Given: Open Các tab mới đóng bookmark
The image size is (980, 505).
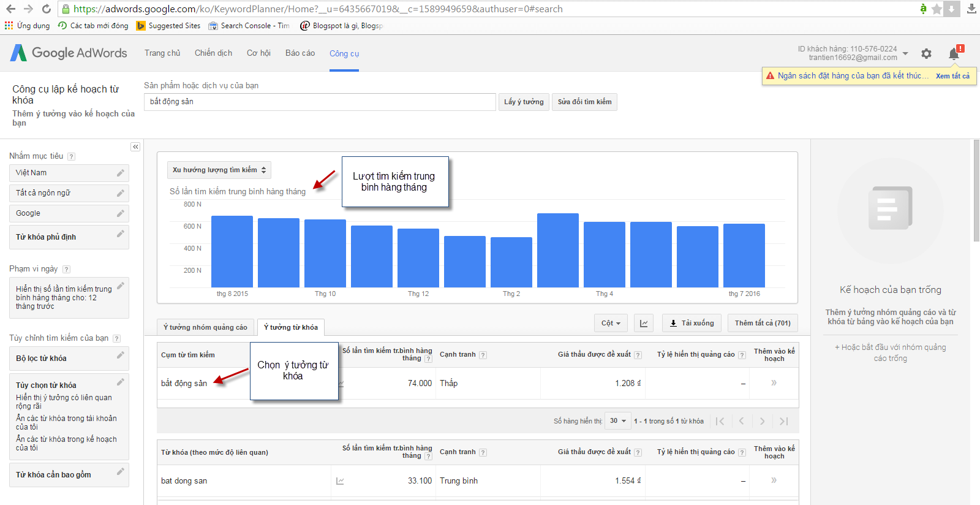Looking at the screenshot, I should [93, 26].
